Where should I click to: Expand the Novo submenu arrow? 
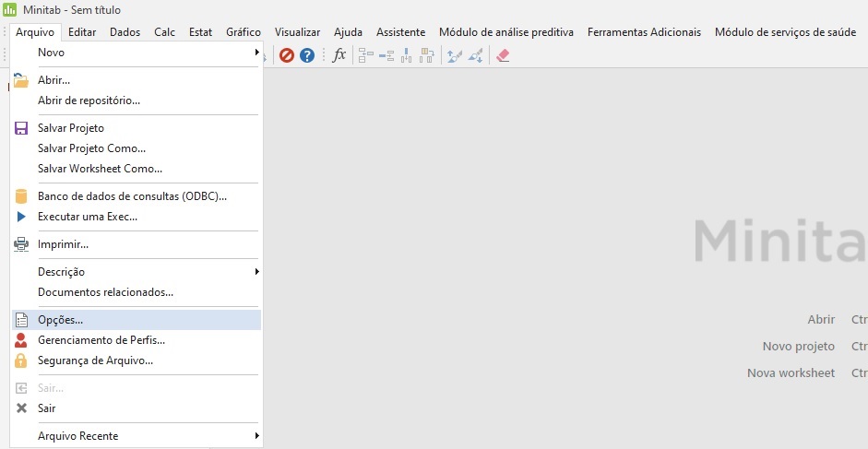click(256, 52)
